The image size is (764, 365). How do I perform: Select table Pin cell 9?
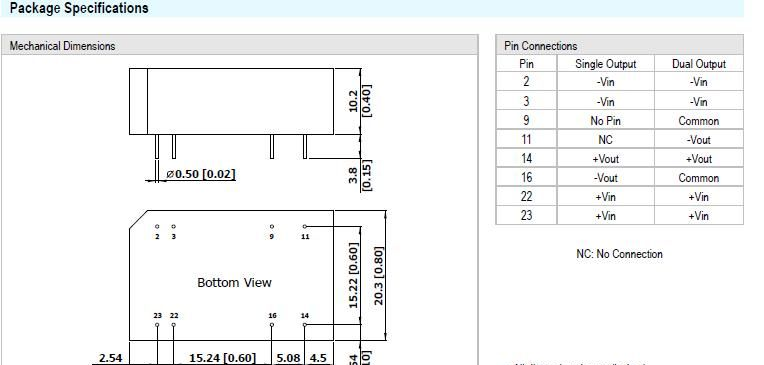pyautogui.click(x=526, y=120)
